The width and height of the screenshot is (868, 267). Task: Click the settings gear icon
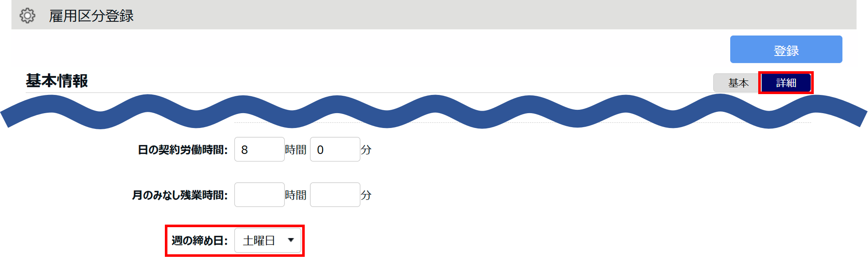point(28,16)
